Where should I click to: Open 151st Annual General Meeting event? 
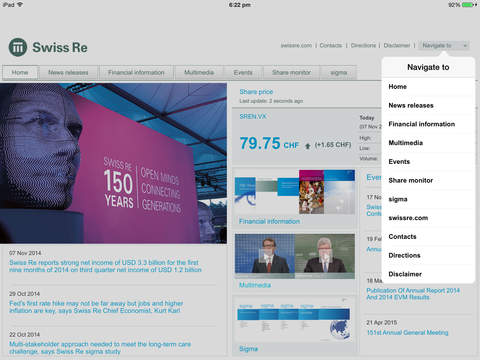click(x=407, y=333)
